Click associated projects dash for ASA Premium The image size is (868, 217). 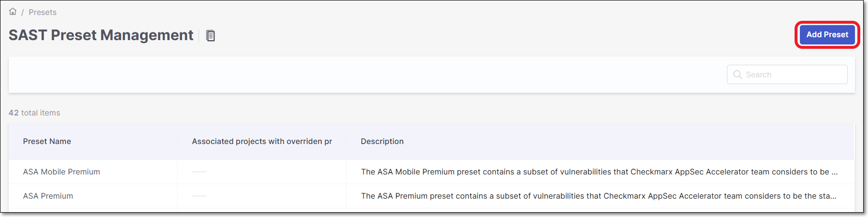pyautogui.click(x=199, y=196)
